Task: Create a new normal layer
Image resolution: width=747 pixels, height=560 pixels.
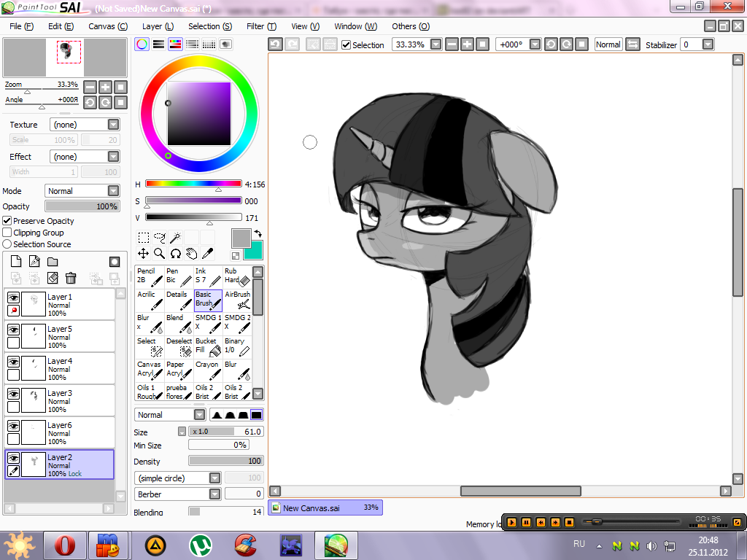Action: (16, 261)
